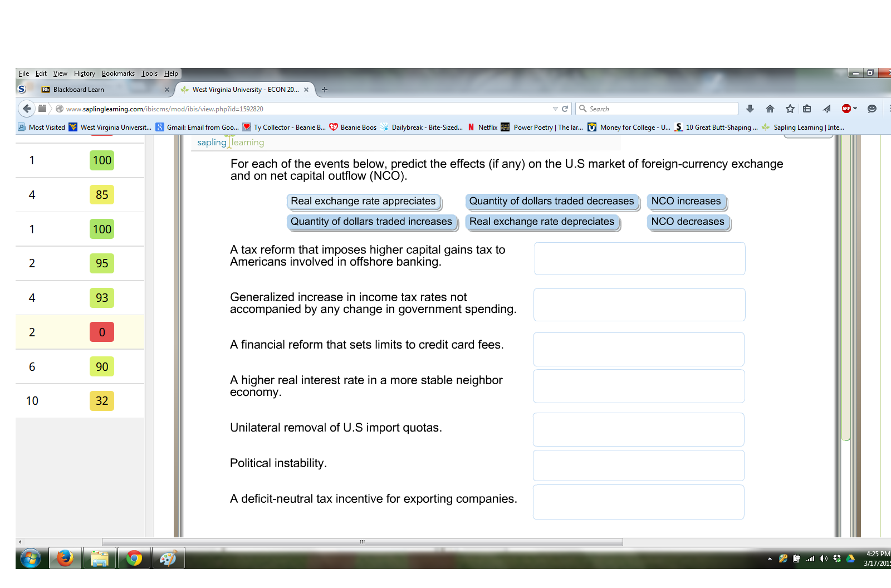Open the Windows Start button
Viewport: 891px width, 588px height.
coord(31,558)
